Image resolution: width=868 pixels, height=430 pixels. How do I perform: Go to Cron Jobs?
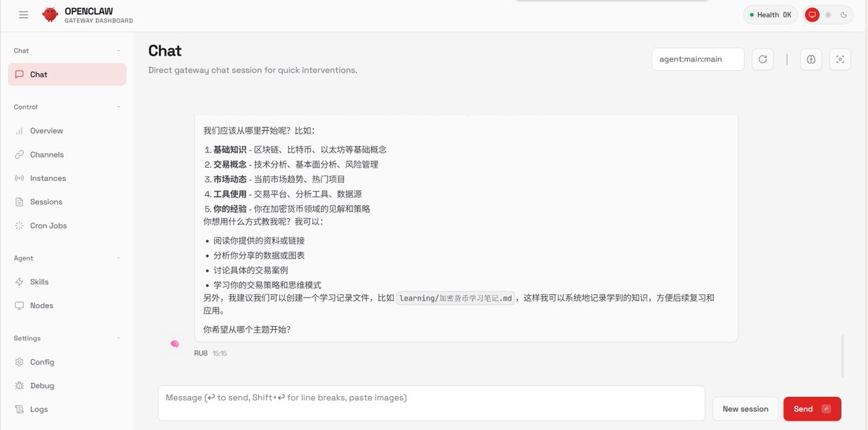pyautogui.click(x=67, y=225)
